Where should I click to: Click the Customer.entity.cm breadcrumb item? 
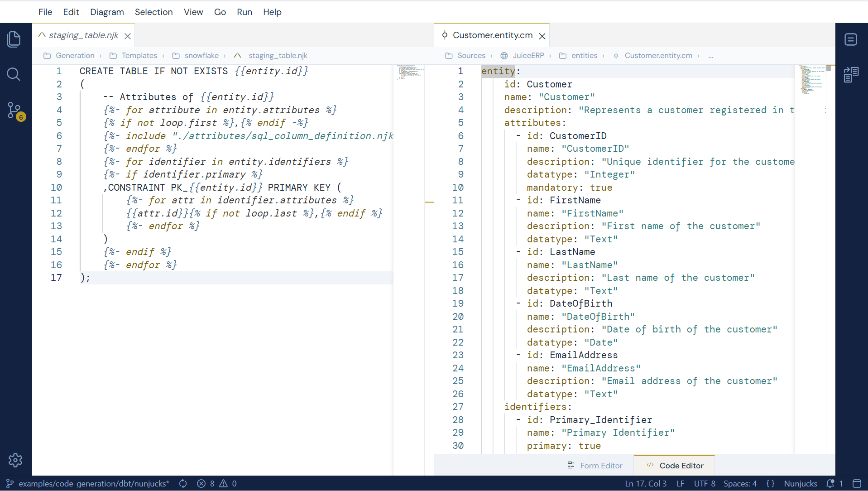pos(652,55)
